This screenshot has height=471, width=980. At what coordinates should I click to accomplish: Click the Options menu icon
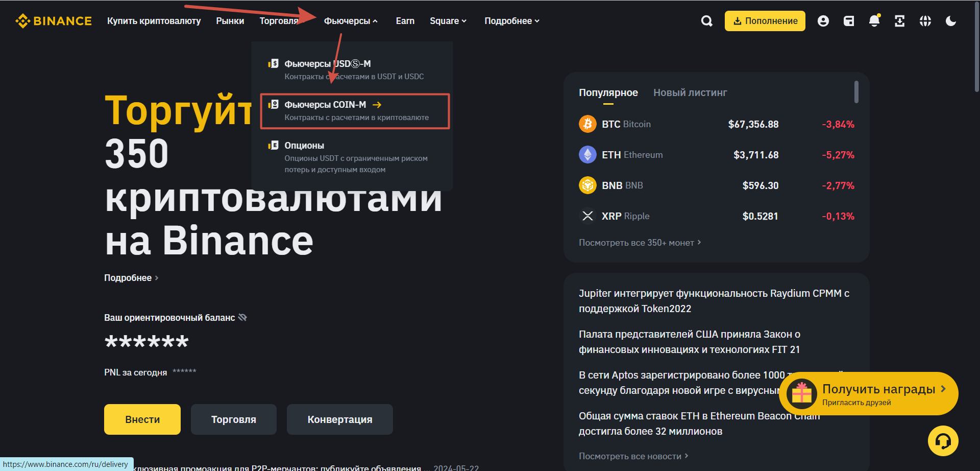click(x=274, y=145)
